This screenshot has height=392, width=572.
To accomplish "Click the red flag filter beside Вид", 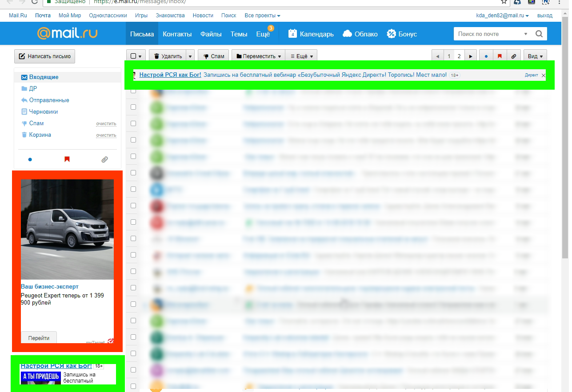I will click(x=500, y=56).
